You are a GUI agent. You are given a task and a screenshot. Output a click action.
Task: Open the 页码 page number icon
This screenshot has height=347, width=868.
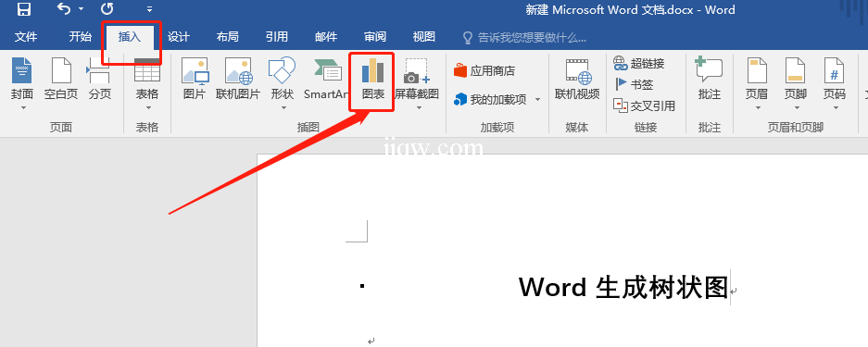[x=835, y=70]
